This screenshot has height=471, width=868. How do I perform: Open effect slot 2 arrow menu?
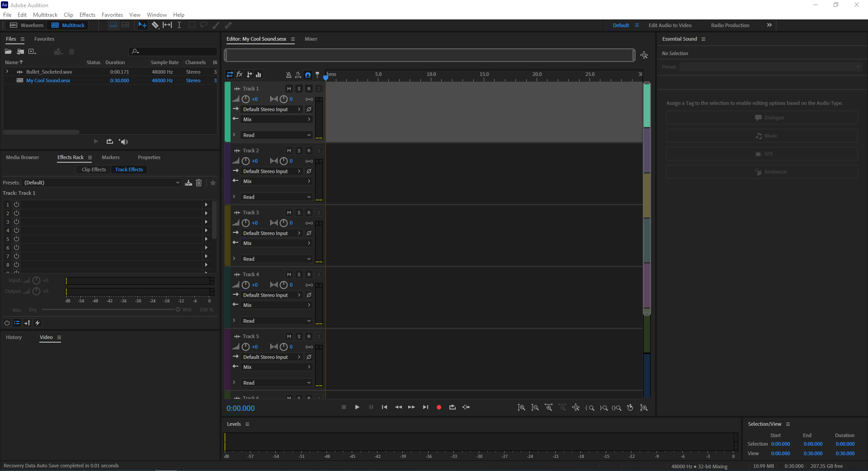(x=206, y=213)
